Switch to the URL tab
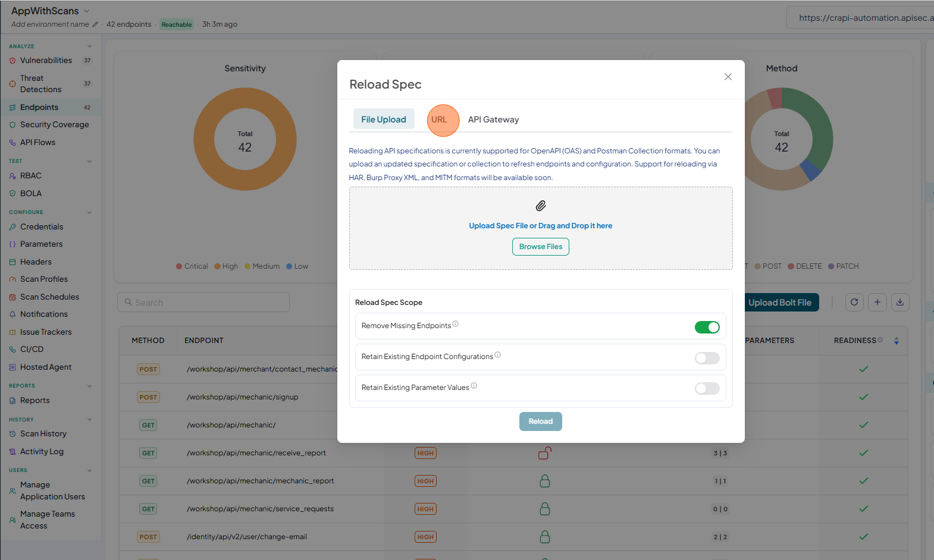934x560 pixels. tap(439, 119)
